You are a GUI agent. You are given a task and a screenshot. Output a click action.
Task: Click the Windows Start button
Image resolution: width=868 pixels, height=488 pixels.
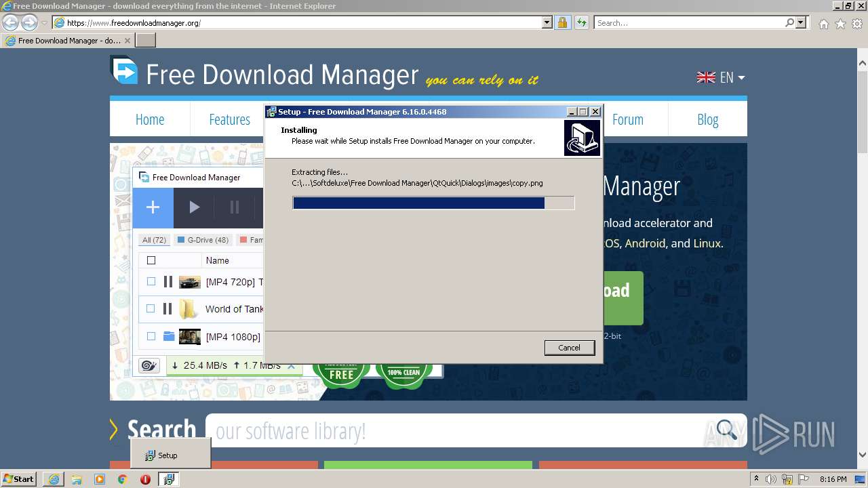[18, 479]
